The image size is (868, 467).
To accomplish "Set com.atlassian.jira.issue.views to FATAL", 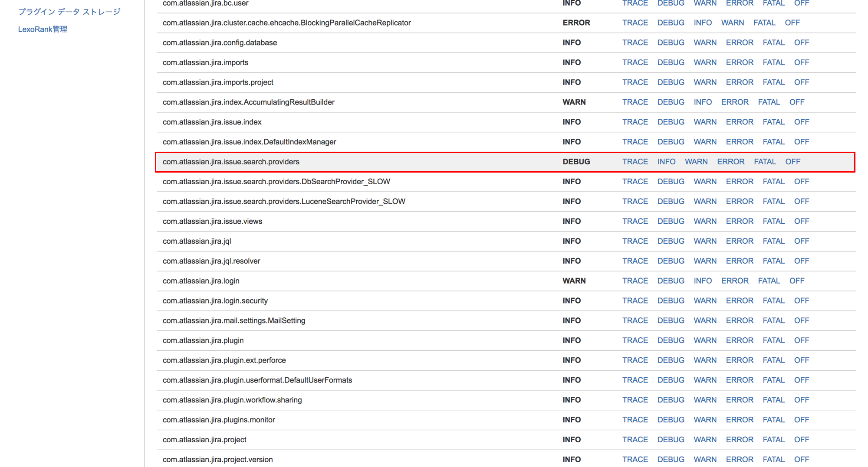I will [x=773, y=222].
